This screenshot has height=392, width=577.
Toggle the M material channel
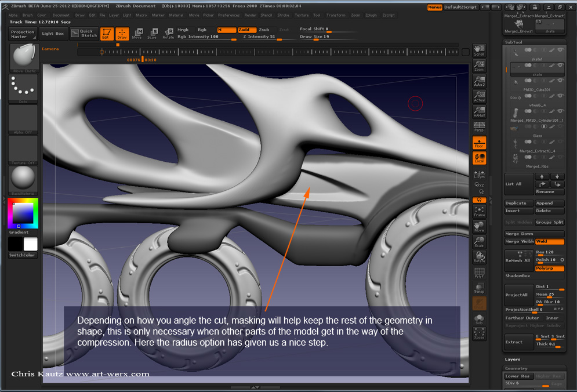click(x=226, y=30)
